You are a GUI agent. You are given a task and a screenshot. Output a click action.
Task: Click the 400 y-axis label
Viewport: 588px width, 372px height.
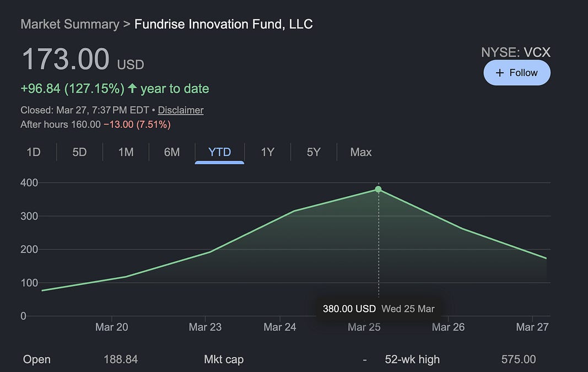[29, 182]
